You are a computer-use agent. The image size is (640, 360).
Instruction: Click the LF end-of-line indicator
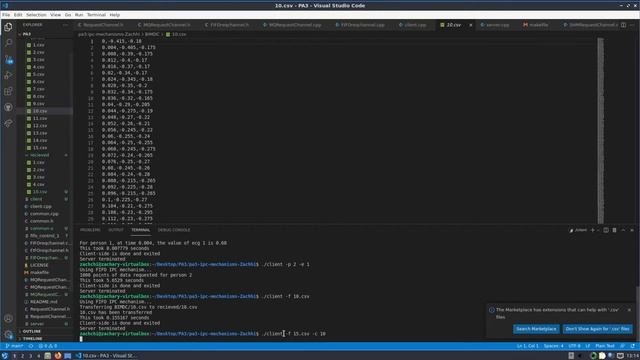tap(588, 346)
